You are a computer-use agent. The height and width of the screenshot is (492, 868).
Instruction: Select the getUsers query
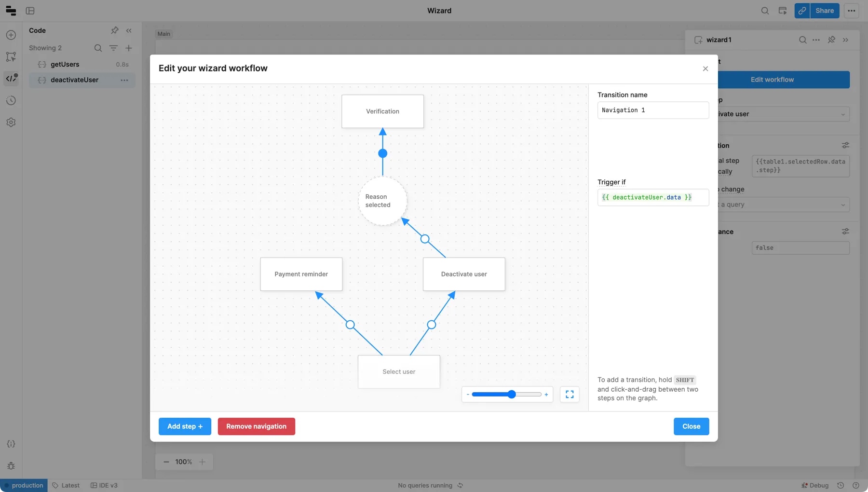[65, 64]
